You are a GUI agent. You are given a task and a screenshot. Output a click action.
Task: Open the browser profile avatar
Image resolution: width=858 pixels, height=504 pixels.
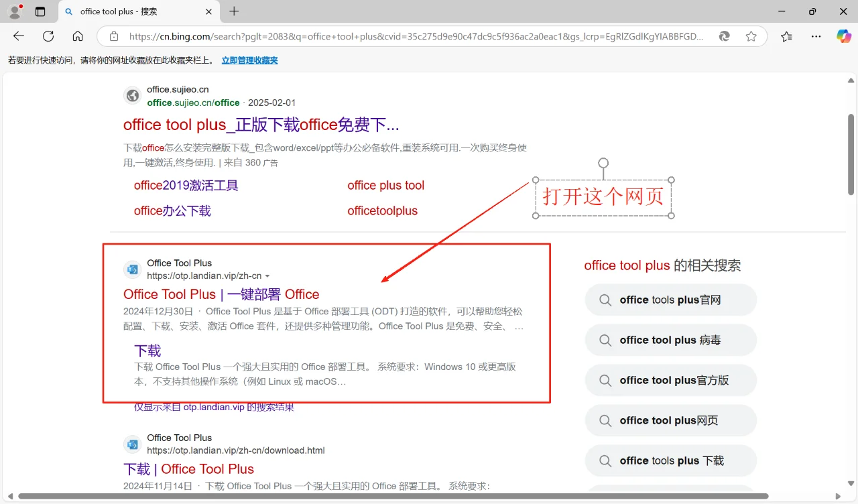tap(14, 11)
